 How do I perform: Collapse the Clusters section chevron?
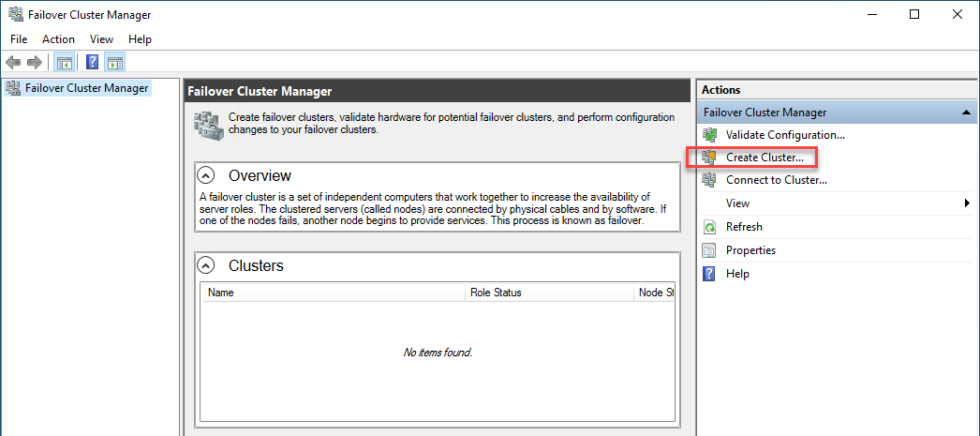(206, 265)
